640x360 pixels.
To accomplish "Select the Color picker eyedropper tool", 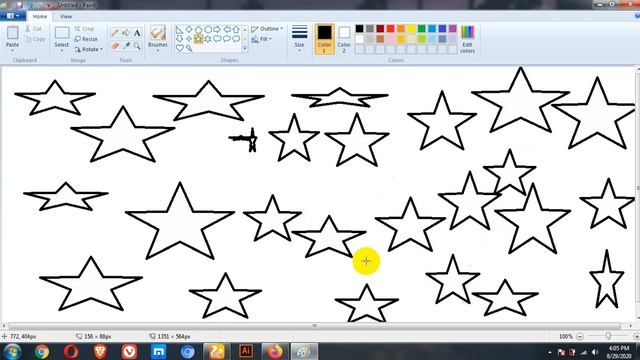I will [x=126, y=46].
